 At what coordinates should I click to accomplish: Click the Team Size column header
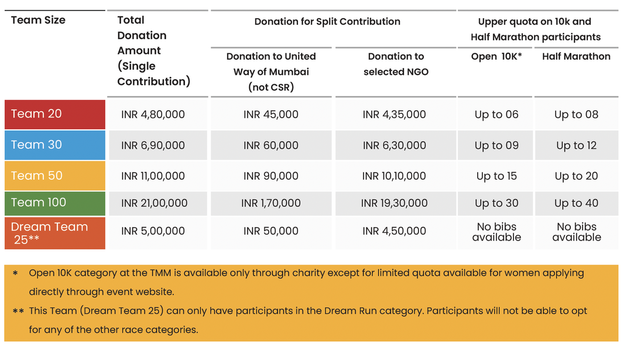38,20
